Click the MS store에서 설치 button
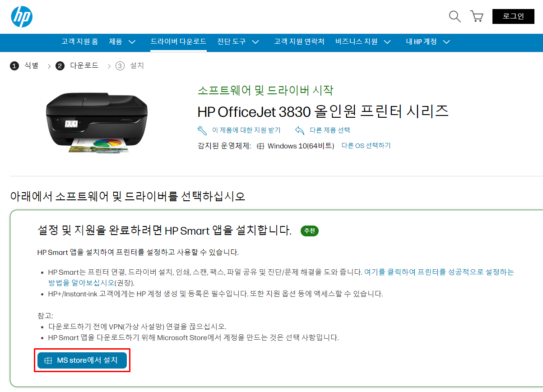This screenshot has height=392, width=543. coord(82,360)
